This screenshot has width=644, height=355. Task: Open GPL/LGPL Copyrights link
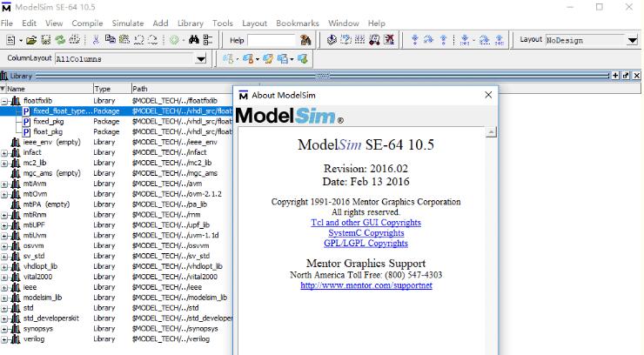[366, 243]
